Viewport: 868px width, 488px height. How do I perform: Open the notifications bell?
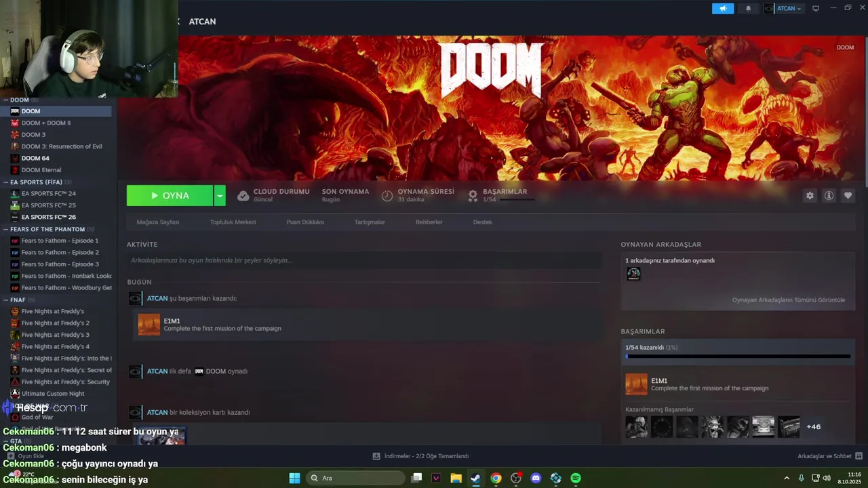point(749,9)
